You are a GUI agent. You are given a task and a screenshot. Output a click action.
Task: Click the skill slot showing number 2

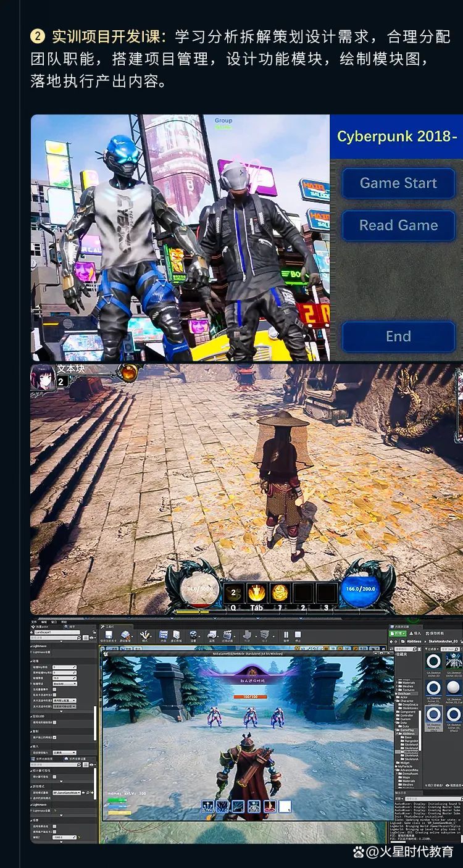point(233,593)
